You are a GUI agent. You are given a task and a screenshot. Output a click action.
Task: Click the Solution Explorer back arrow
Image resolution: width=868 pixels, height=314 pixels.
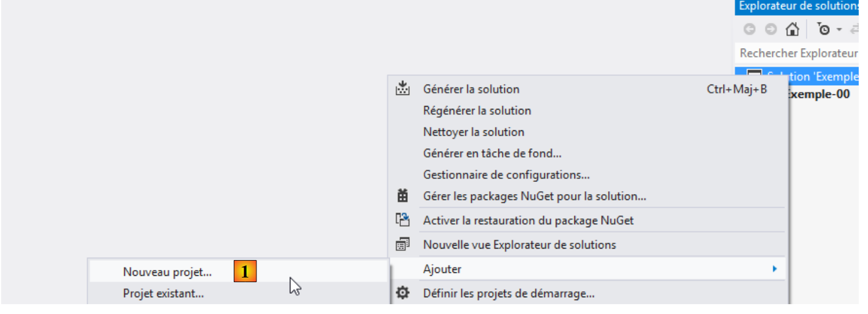coord(750,29)
